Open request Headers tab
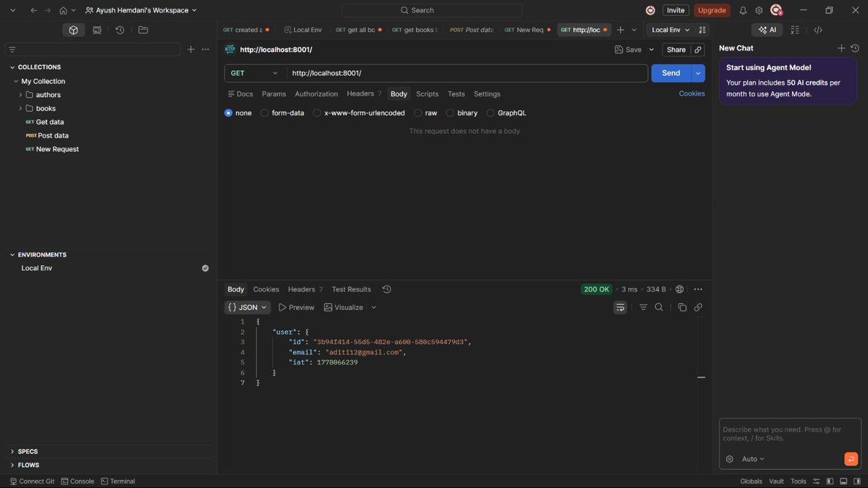This screenshot has height=488, width=868. pos(364,93)
